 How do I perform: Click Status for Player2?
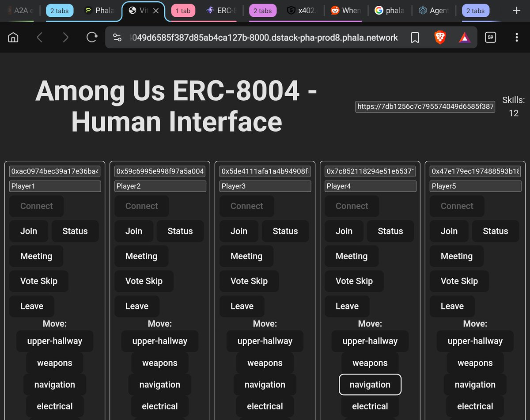180,231
